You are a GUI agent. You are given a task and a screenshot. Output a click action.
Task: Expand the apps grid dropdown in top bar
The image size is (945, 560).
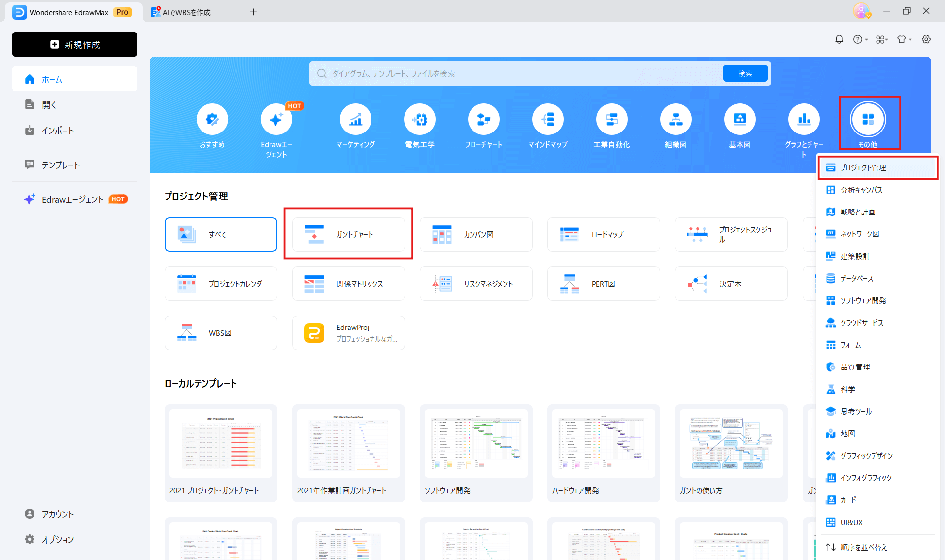coord(881,39)
